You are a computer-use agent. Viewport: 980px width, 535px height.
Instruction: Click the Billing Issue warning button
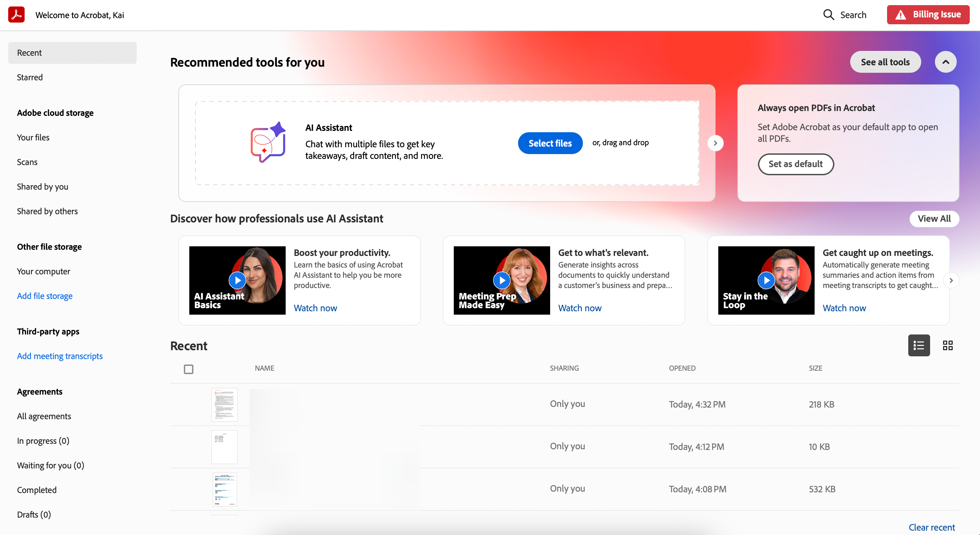pyautogui.click(x=927, y=15)
